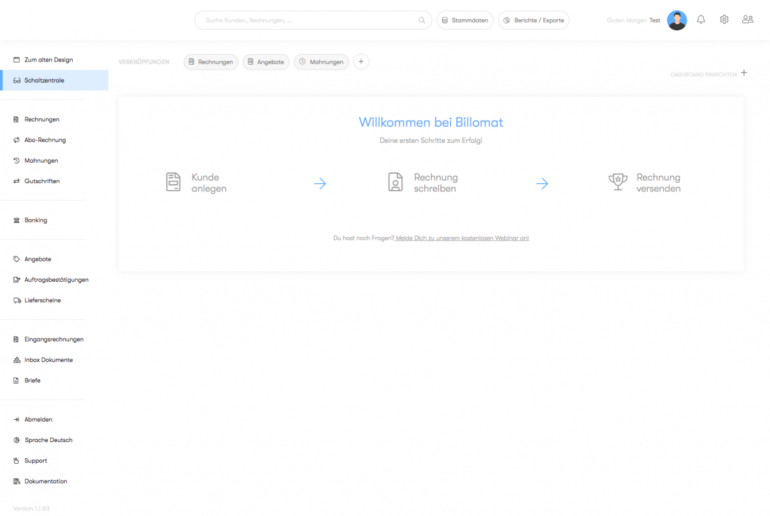770x516 pixels.
Task: Open the Angebote shortcut chip
Action: (x=266, y=62)
